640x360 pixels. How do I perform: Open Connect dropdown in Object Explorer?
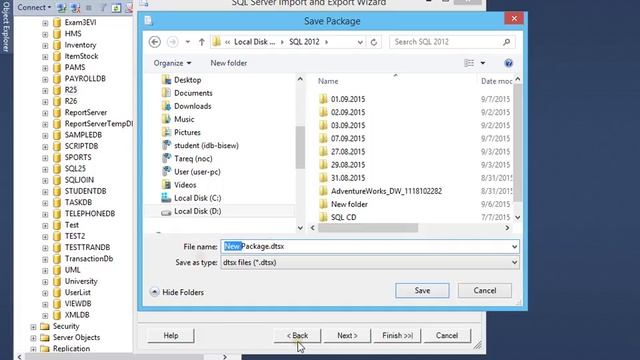pos(34,7)
